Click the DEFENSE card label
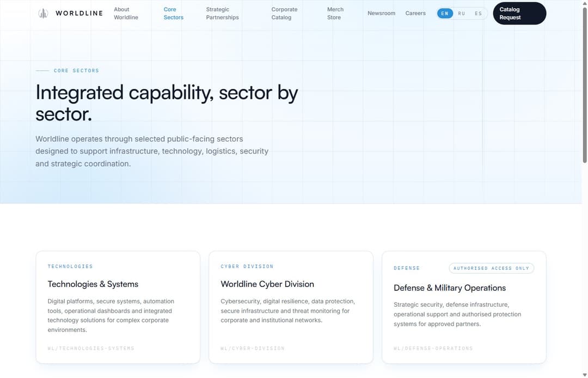 point(407,268)
